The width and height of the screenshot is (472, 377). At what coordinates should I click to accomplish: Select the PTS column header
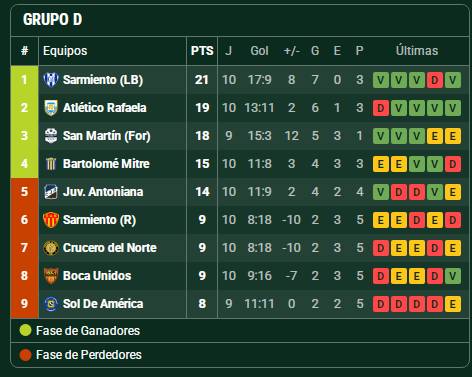pos(202,51)
